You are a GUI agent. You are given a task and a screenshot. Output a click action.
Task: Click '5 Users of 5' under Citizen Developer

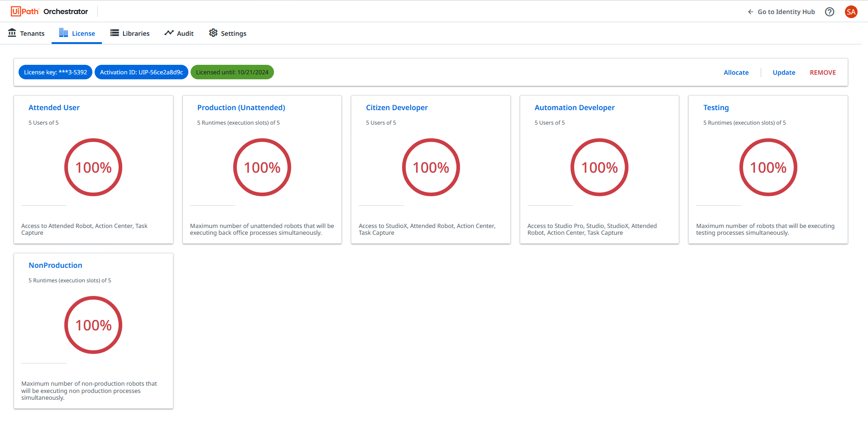click(381, 123)
